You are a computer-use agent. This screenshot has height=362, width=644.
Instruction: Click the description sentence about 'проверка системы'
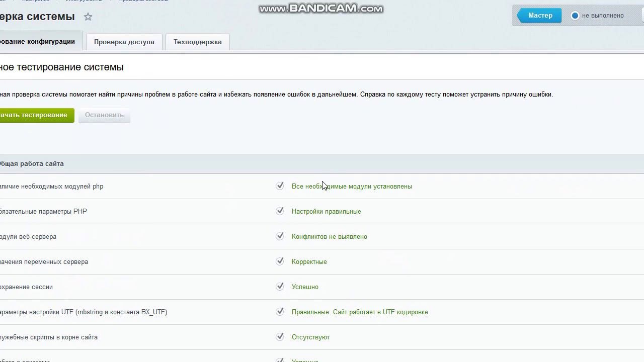pos(276,95)
